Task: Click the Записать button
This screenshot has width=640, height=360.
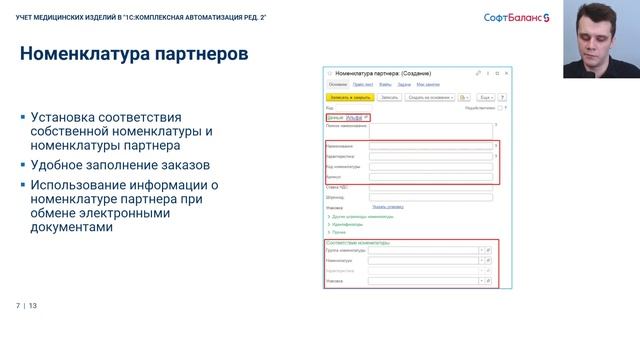Action: (389, 98)
